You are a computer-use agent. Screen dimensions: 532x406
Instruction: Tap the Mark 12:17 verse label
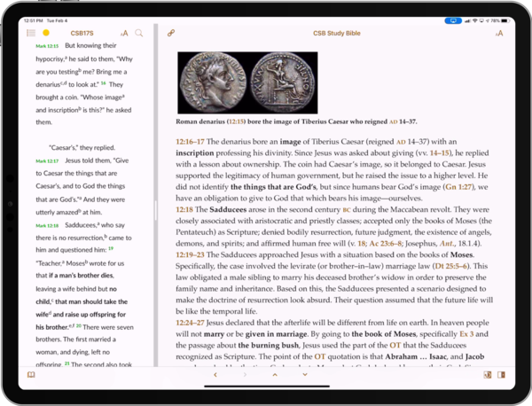point(47,161)
